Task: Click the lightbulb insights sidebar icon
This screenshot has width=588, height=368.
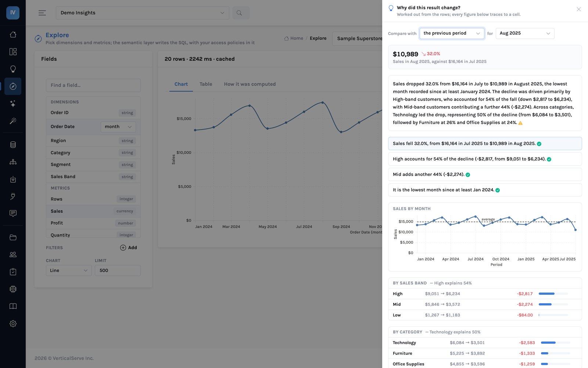Action: [x=13, y=69]
